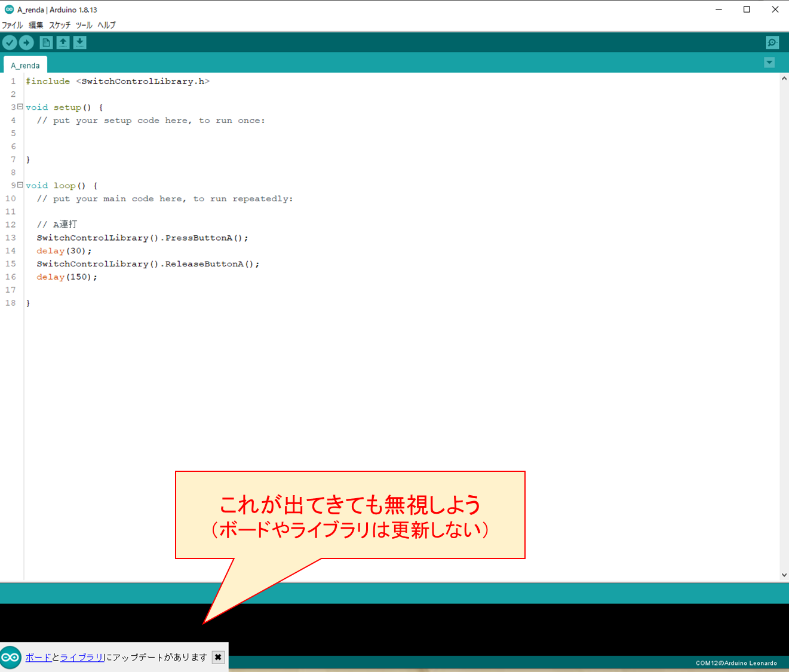Open the ツール menu

tap(84, 25)
